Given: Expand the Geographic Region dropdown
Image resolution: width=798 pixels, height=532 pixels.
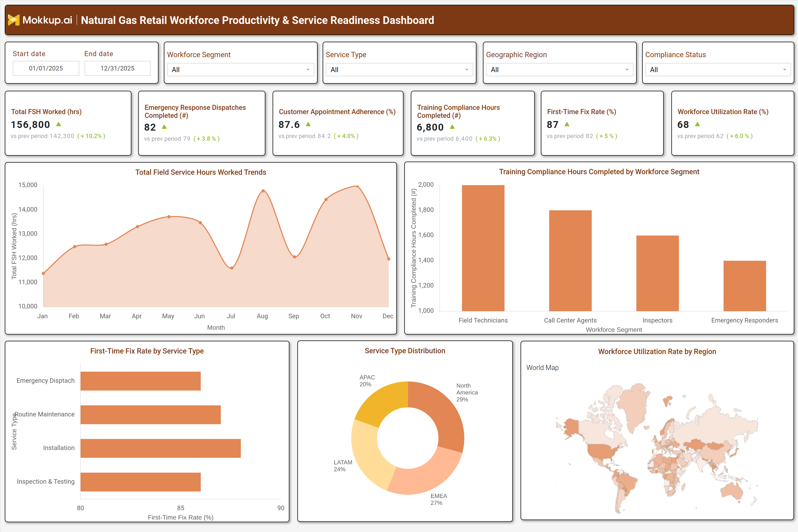Looking at the screenshot, I should [559, 69].
